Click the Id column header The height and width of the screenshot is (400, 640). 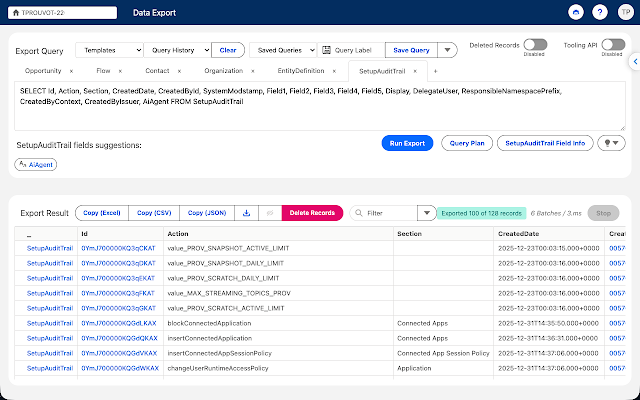click(120, 234)
